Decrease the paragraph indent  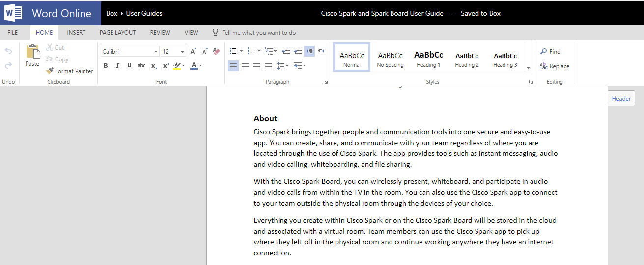pyautogui.click(x=286, y=51)
